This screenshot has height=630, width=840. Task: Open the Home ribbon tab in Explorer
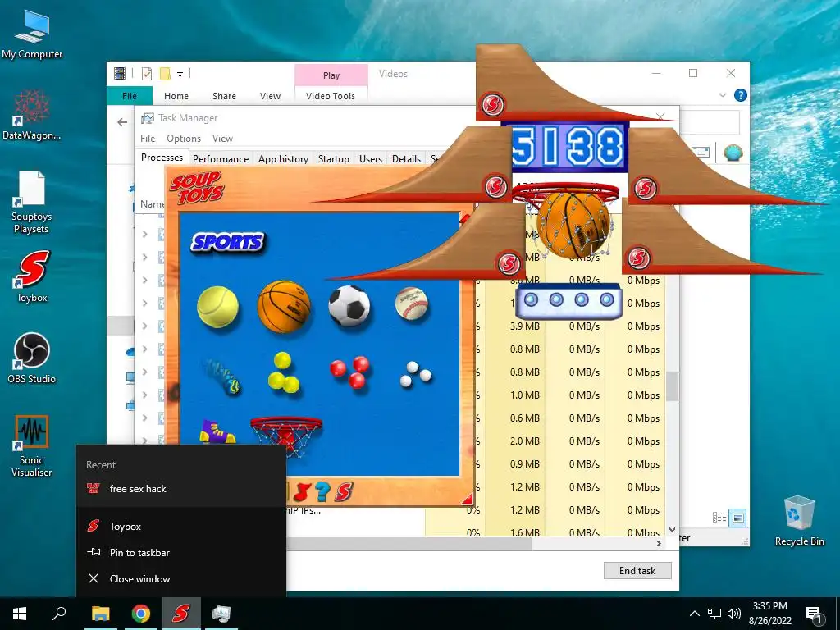click(176, 96)
